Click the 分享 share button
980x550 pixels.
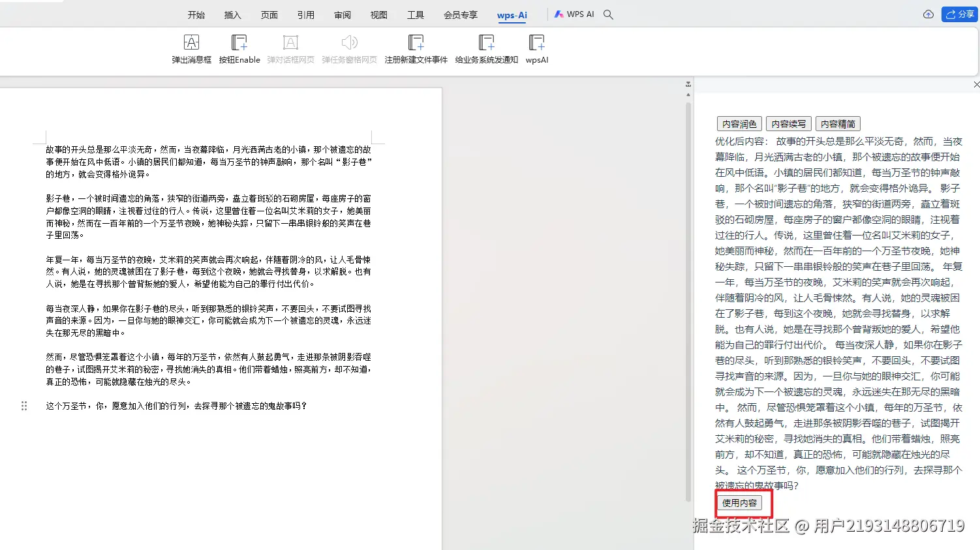point(959,14)
